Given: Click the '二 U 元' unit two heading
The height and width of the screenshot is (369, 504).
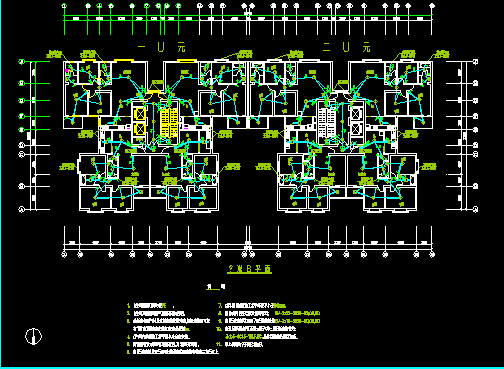Looking at the screenshot, I should (x=346, y=47).
